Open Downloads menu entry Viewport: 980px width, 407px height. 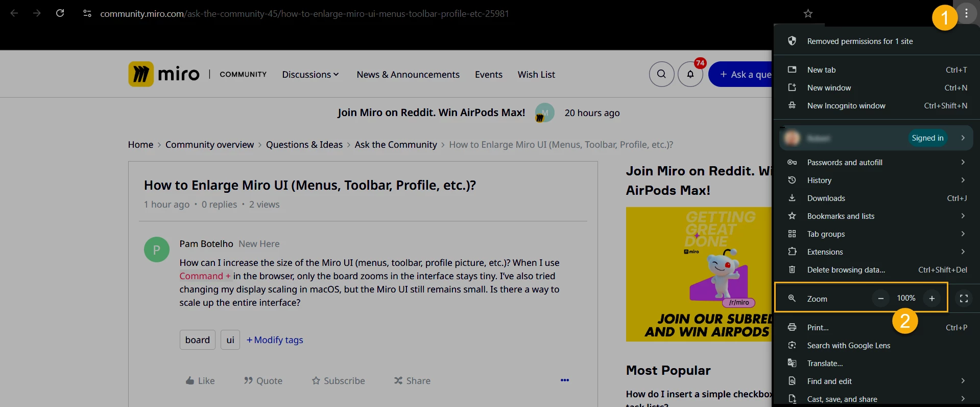coord(876,198)
